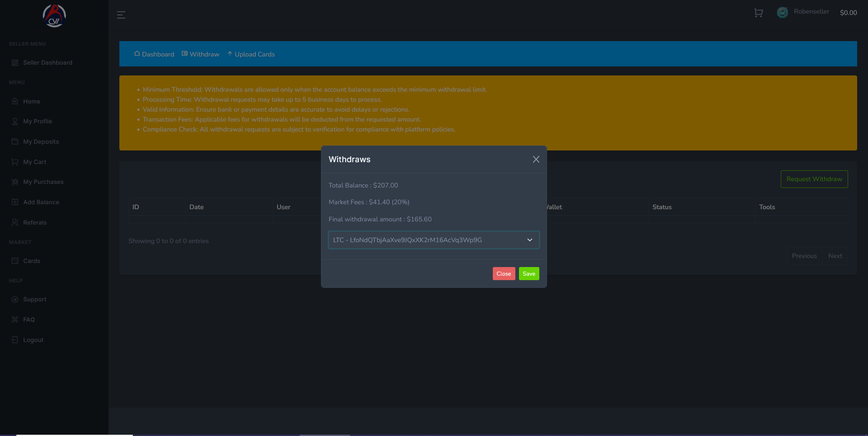Image resolution: width=868 pixels, height=436 pixels.
Task: Click the Add Balance plus icon
Action: pyautogui.click(x=15, y=202)
